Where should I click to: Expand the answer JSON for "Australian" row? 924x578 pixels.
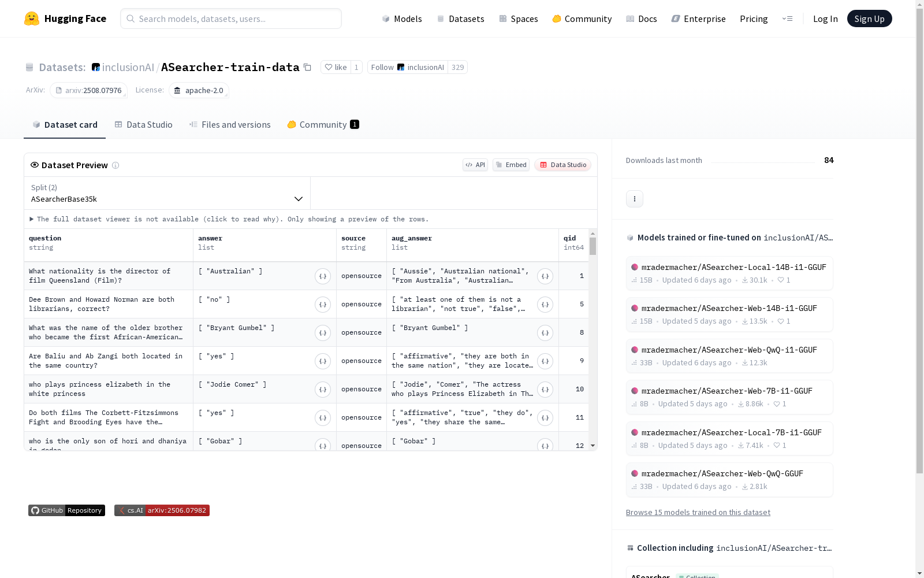click(x=323, y=276)
